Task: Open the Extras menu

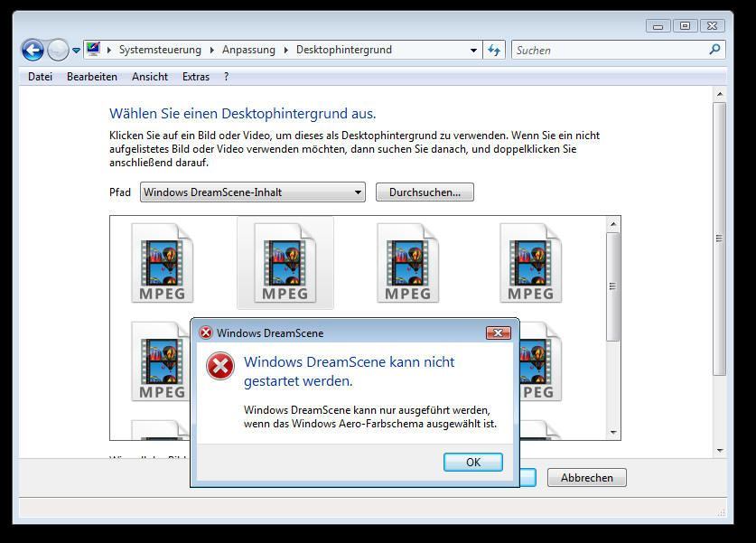Action: [196, 77]
